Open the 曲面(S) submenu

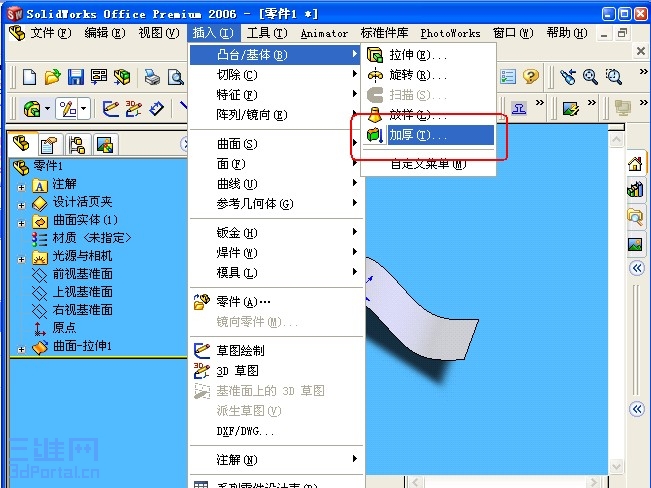tap(276, 144)
